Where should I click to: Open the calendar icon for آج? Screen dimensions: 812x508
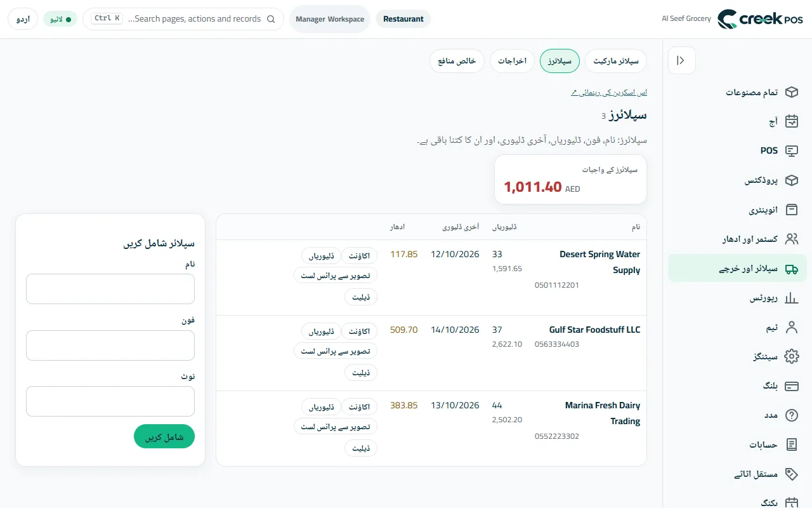(x=791, y=121)
